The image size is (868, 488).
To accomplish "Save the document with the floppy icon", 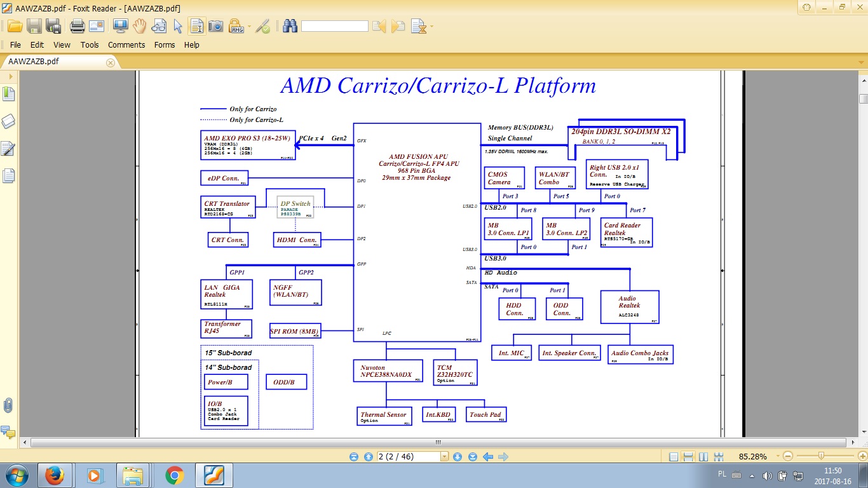I will [x=34, y=26].
